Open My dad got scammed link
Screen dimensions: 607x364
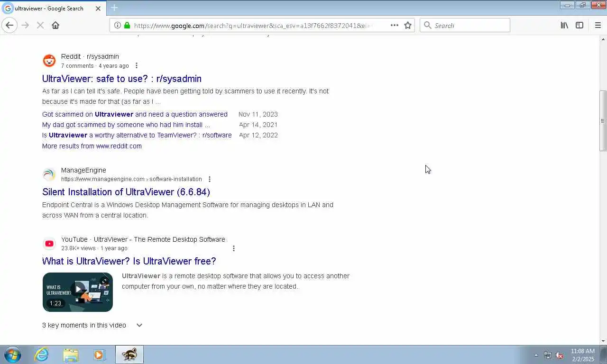coord(126,125)
